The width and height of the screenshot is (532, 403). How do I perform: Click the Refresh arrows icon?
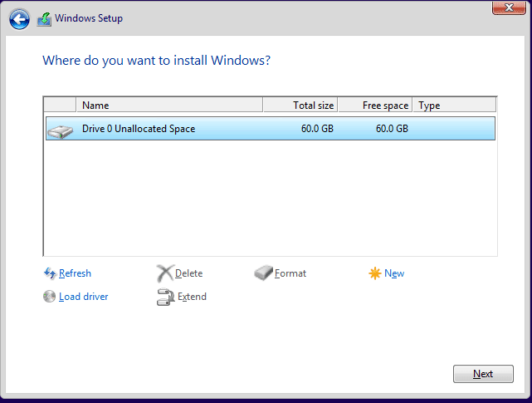(x=50, y=273)
